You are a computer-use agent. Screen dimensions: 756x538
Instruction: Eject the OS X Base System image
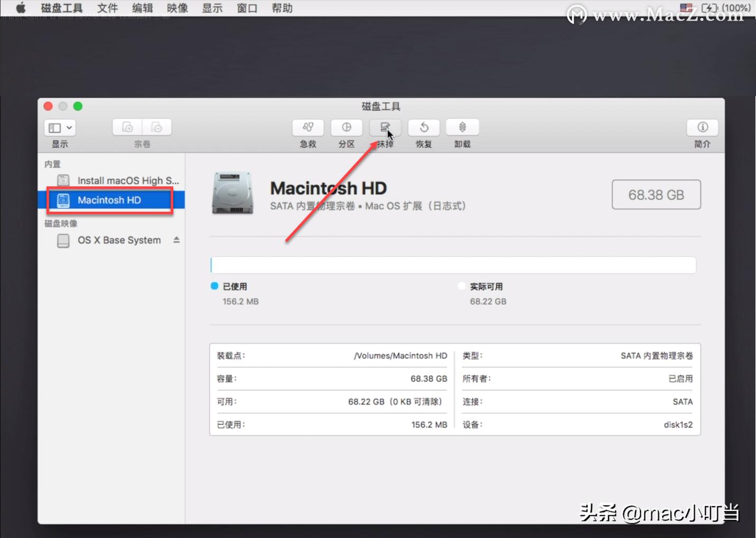pos(176,239)
